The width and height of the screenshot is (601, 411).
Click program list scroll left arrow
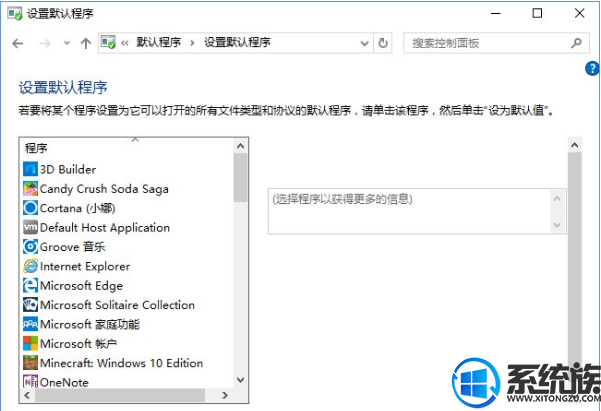pos(27,395)
